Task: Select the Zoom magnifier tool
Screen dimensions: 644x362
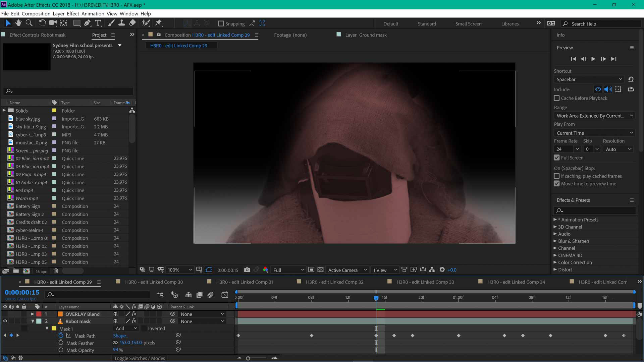Action: [x=29, y=23]
